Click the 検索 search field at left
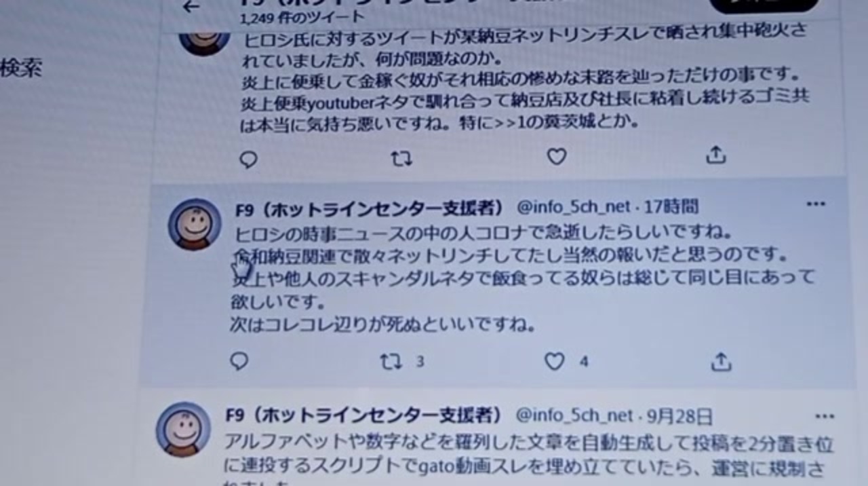 pyautogui.click(x=22, y=67)
